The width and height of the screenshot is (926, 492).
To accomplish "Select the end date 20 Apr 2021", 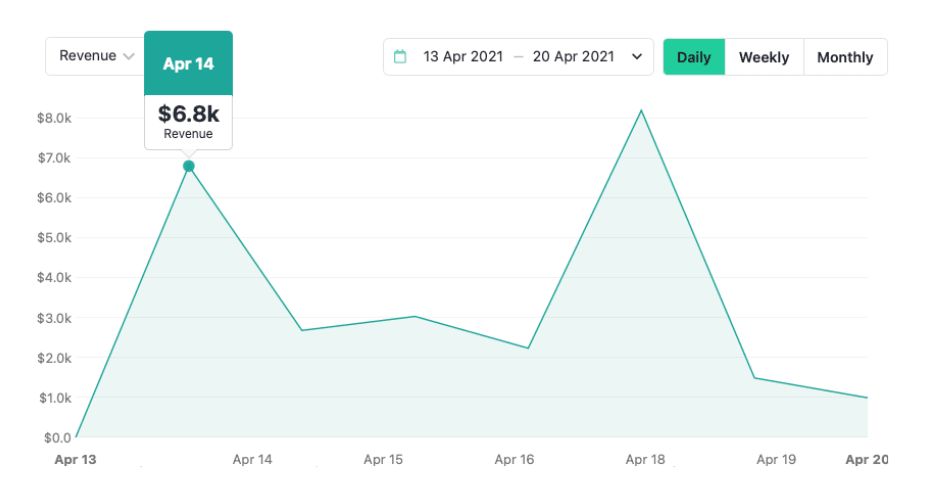I will tap(573, 57).
